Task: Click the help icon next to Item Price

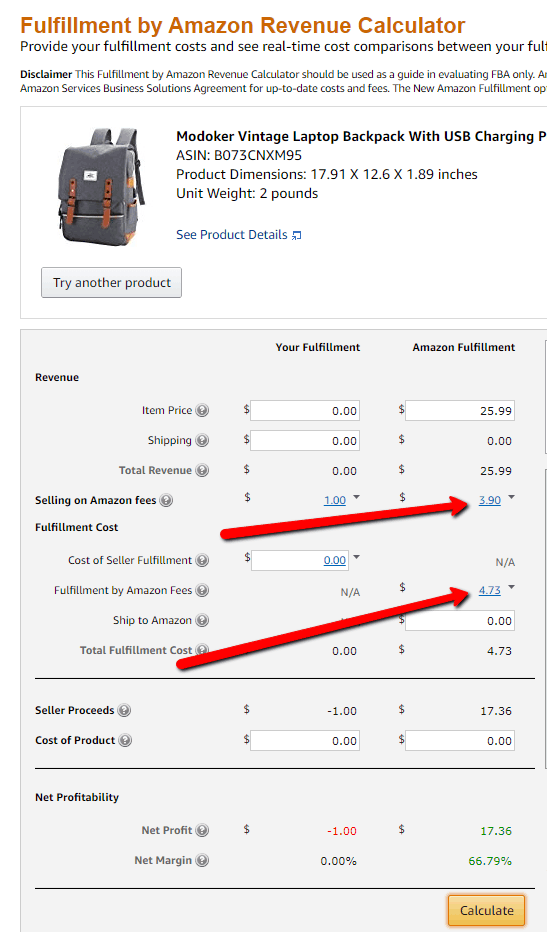Action: point(203,410)
